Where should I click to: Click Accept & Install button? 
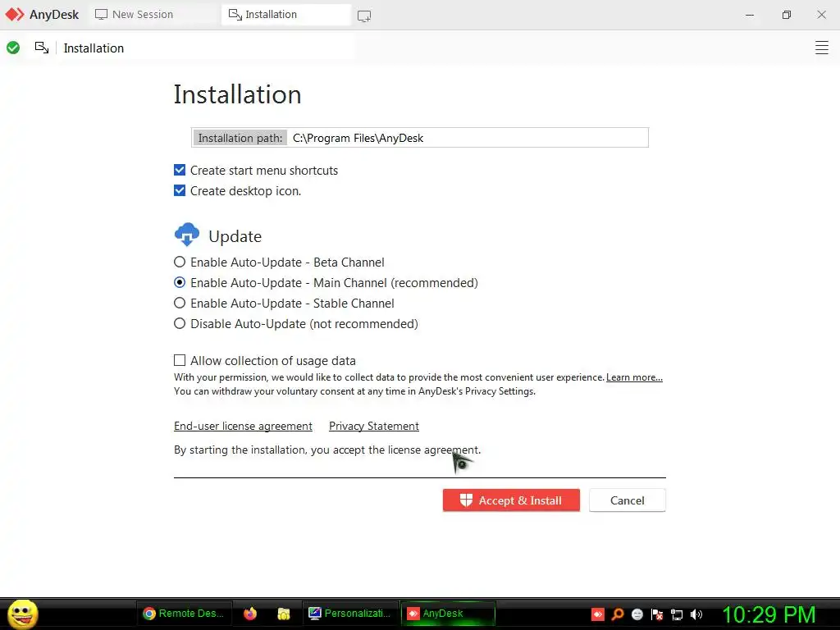click(x=511, y=500)
